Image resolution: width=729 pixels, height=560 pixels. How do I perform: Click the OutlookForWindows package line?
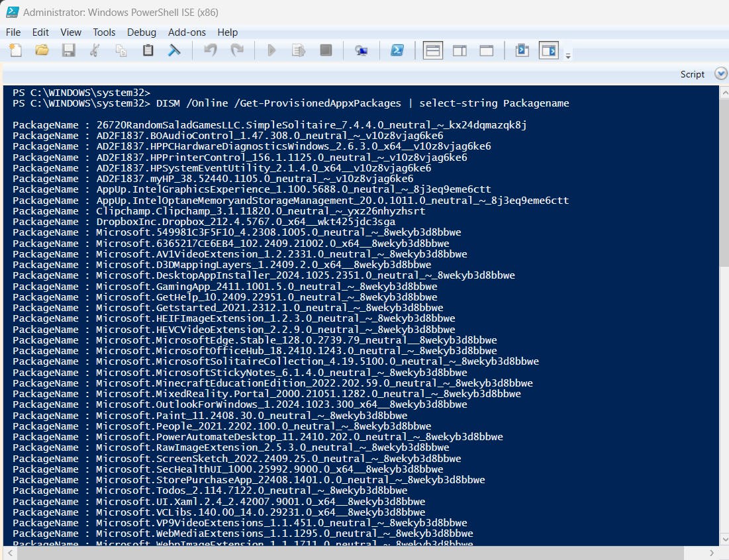pos(240,404)
